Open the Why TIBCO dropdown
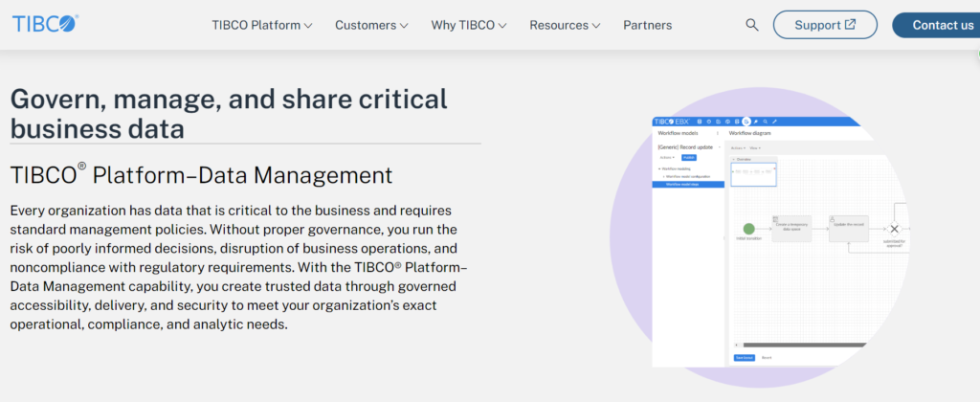This screenshot has height=402, width=980. [469, 25]
